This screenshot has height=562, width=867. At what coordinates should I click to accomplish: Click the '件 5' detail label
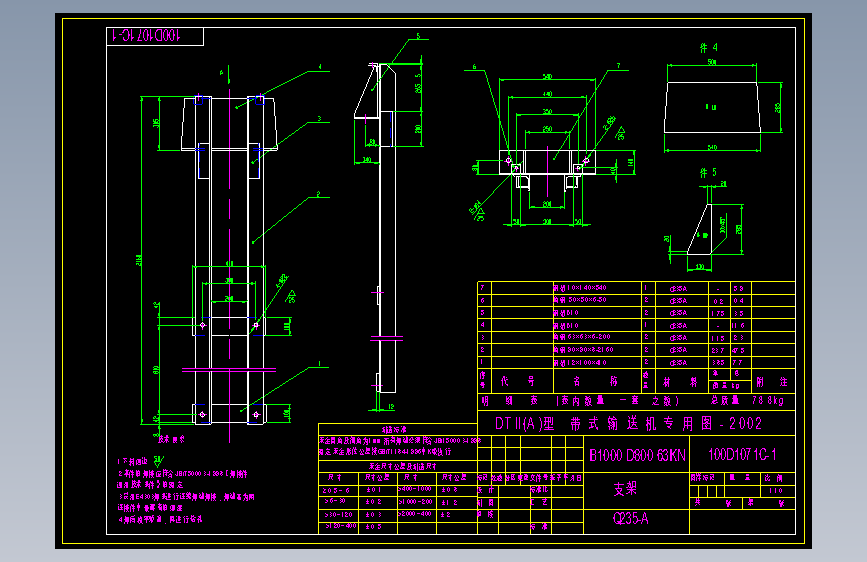[x=708, y=173]
